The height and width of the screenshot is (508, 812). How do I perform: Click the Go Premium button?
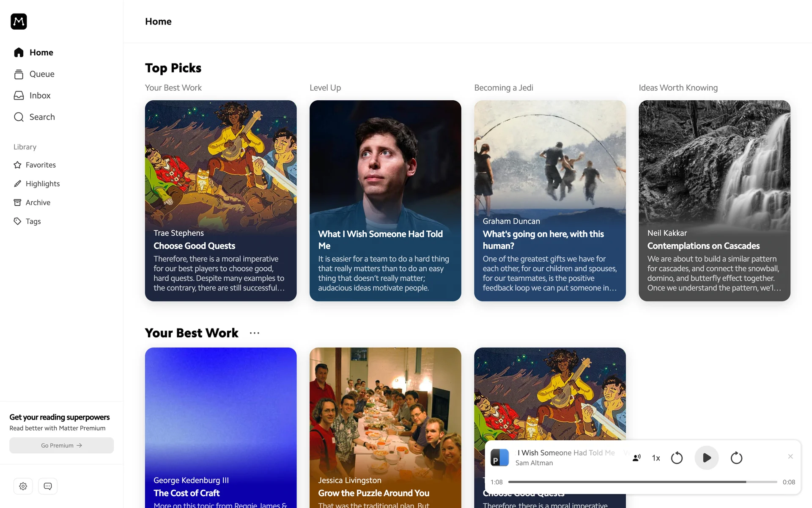click(x=62, y=445)
